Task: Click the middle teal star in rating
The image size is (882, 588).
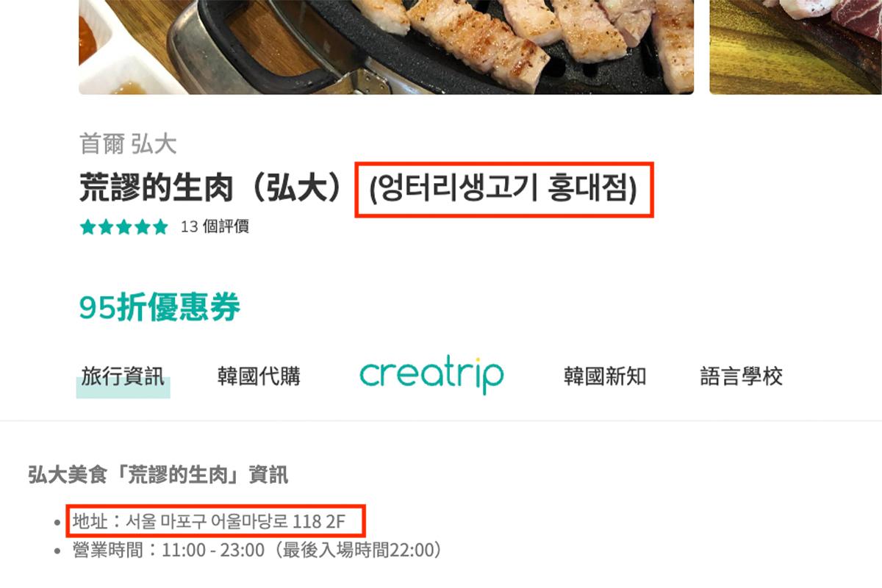Action: (124, 226)
